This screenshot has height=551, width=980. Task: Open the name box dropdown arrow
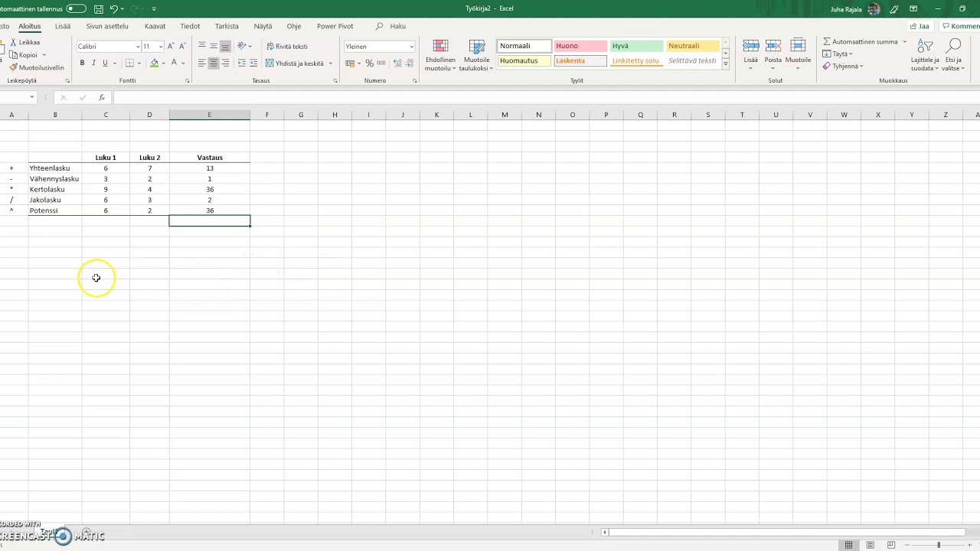tap(32, 97)
